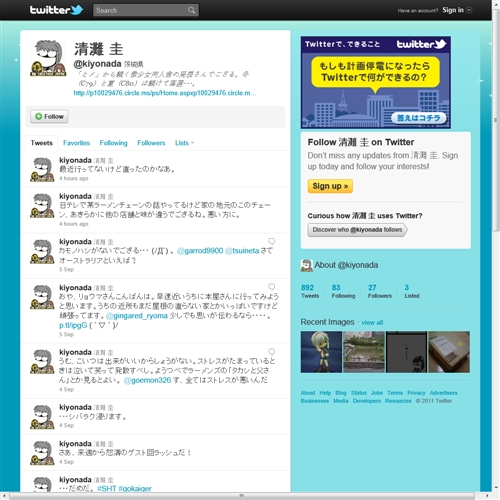The image size is (500, 500).
Task: Click the search magnifier icon
Action: coord(191,10)
